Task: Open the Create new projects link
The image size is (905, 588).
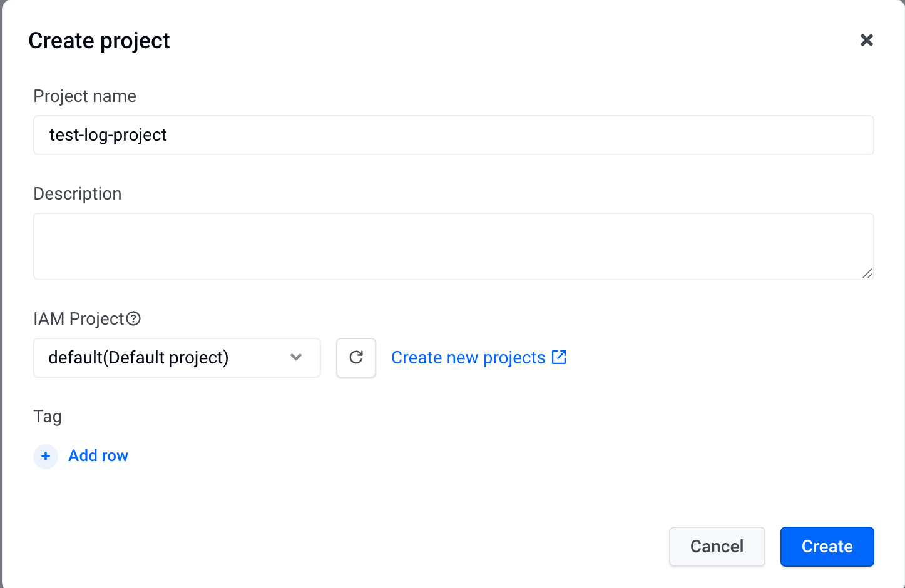Action: point(468,358)
